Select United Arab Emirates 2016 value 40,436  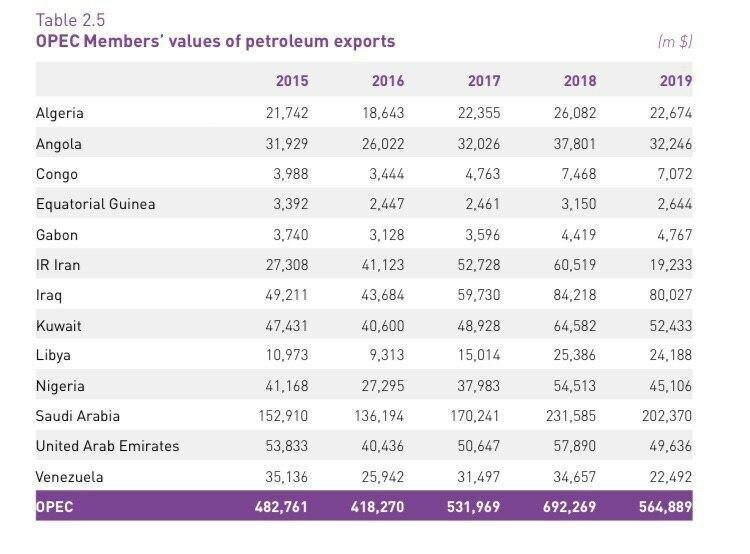coord(383,446)
